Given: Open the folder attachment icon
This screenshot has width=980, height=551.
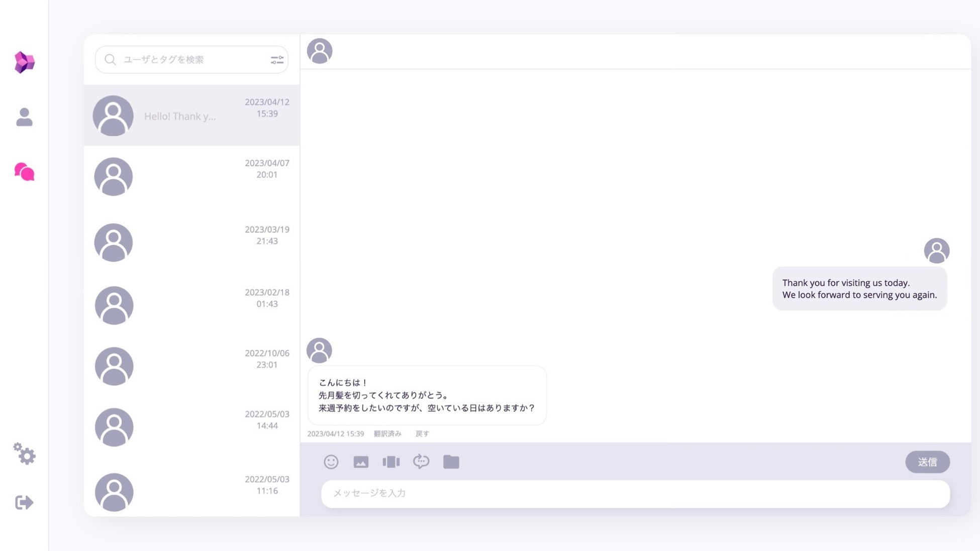Looking at the screenshot, I should (451, 462).
